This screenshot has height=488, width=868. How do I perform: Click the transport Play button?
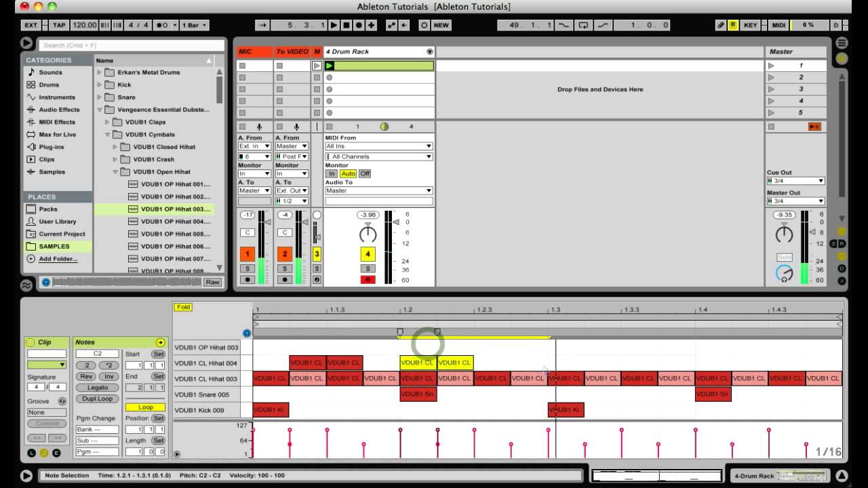tap(334, 25)
